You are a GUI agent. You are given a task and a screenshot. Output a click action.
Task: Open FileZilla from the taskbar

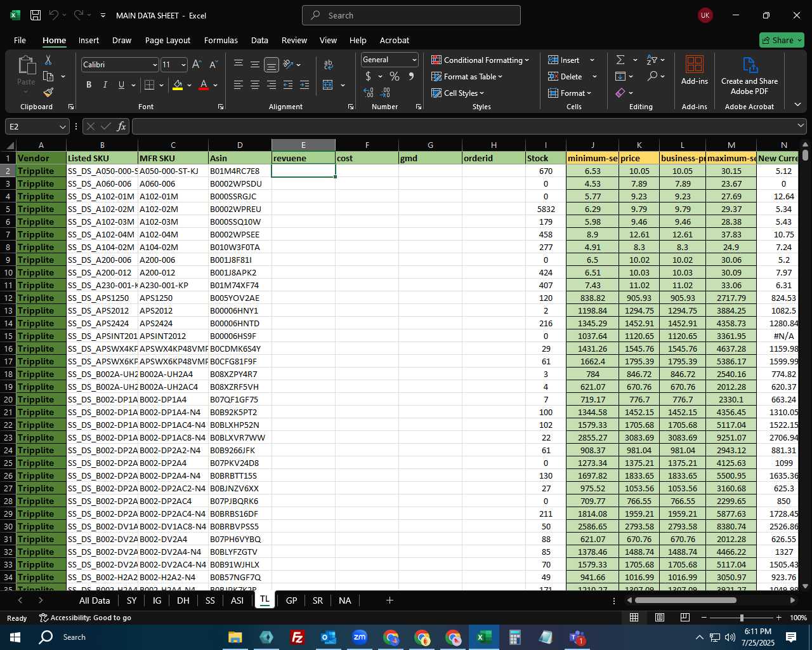(x=297, y=637)
